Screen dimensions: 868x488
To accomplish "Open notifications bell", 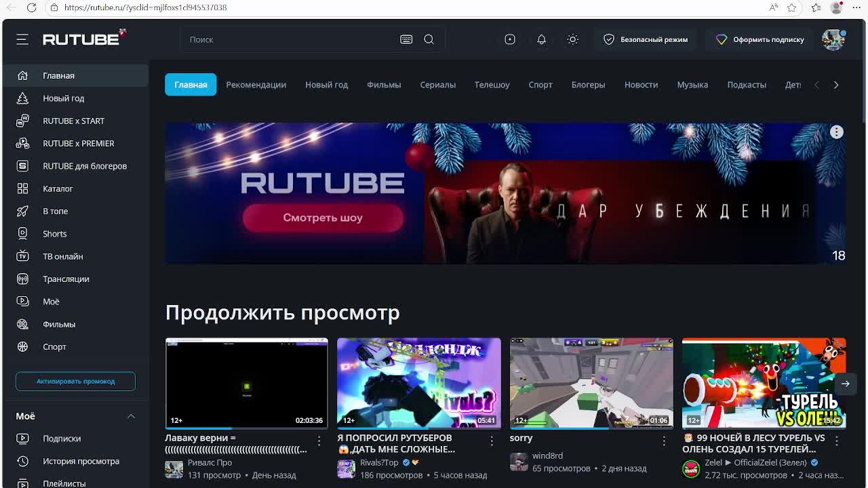I will point(541,39).
